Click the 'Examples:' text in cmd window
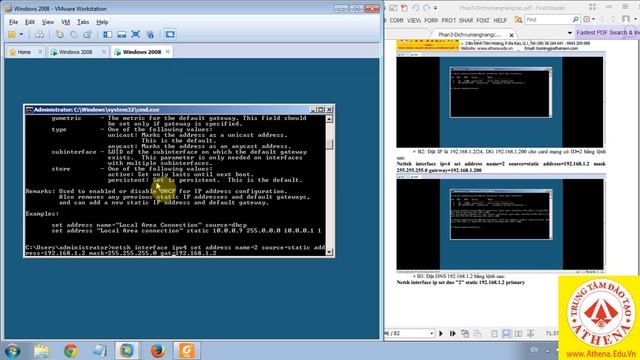640x360 pixels. pyautogui.click(x=42, y=213)
